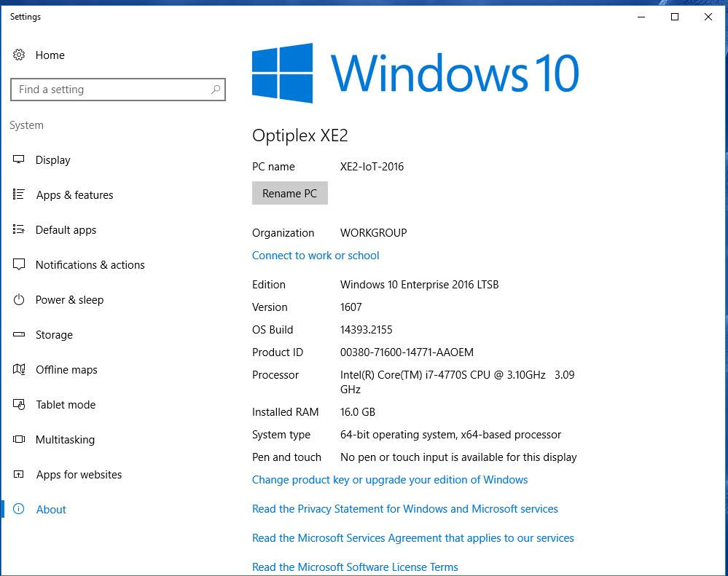Minimize the Settings window
The image size is (728, 576).
pyautogui.click(x=641, y=17)
